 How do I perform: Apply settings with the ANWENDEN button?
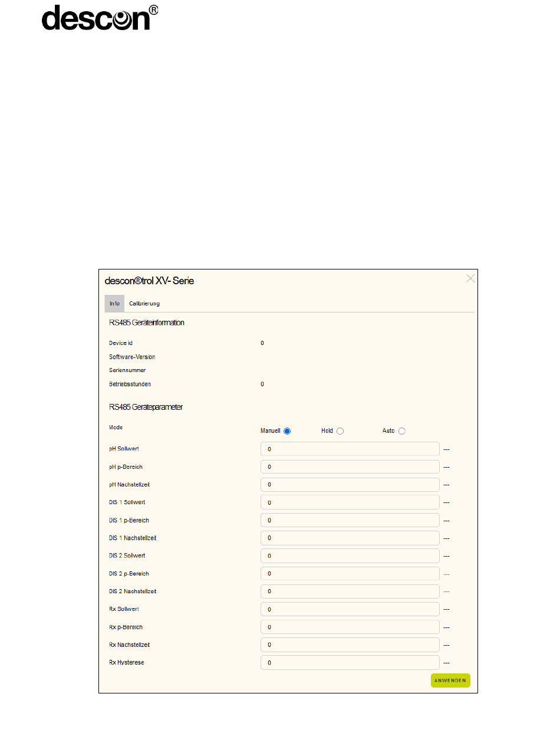450,680
